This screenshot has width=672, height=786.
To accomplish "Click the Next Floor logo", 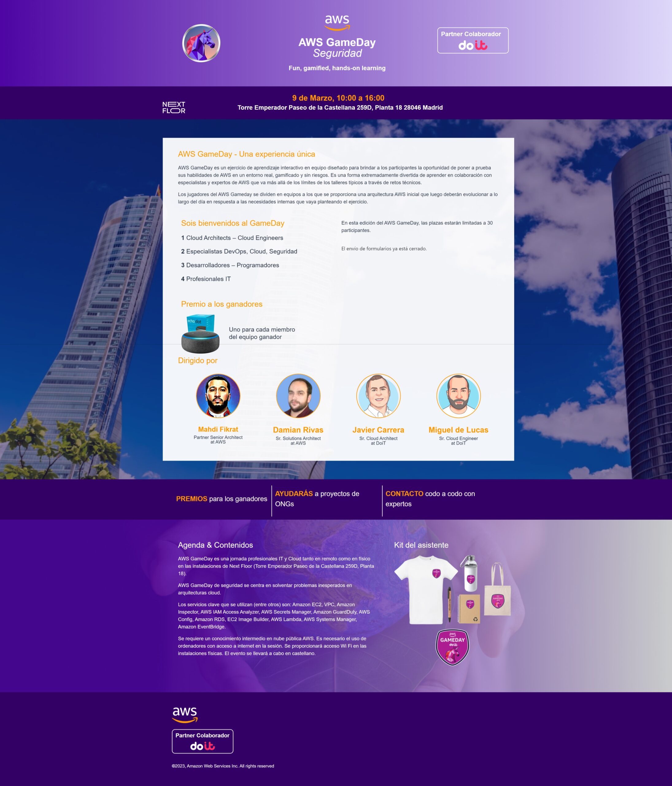I will (x=174, y=107).
